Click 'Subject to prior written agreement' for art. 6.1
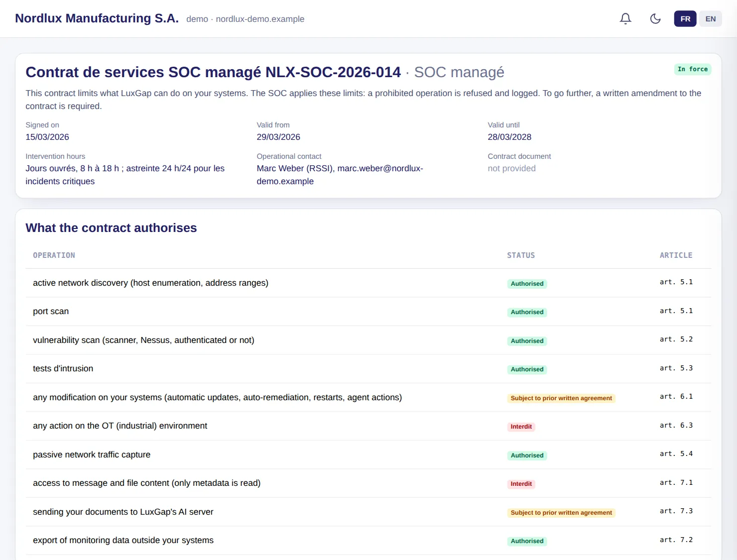The image size is (737, 560). point(561,398)
